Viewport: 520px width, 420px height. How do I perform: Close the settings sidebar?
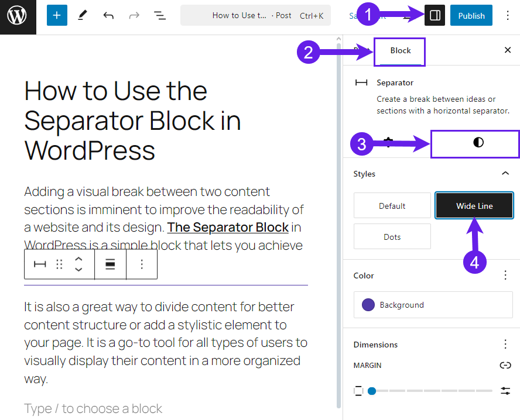[507, 50]
